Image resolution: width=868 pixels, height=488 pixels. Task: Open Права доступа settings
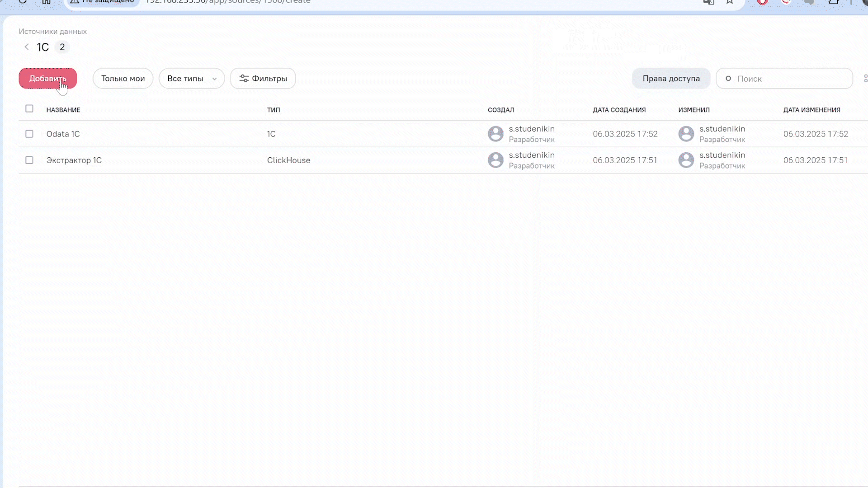pyautogui.click(x=671, y=79)
